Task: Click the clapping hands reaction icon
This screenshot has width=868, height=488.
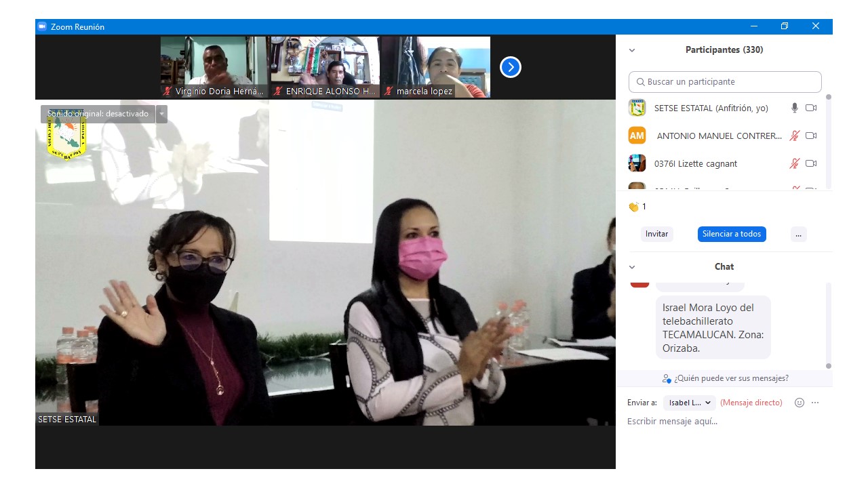Action: pyautogui.click(x=633, y=207)
